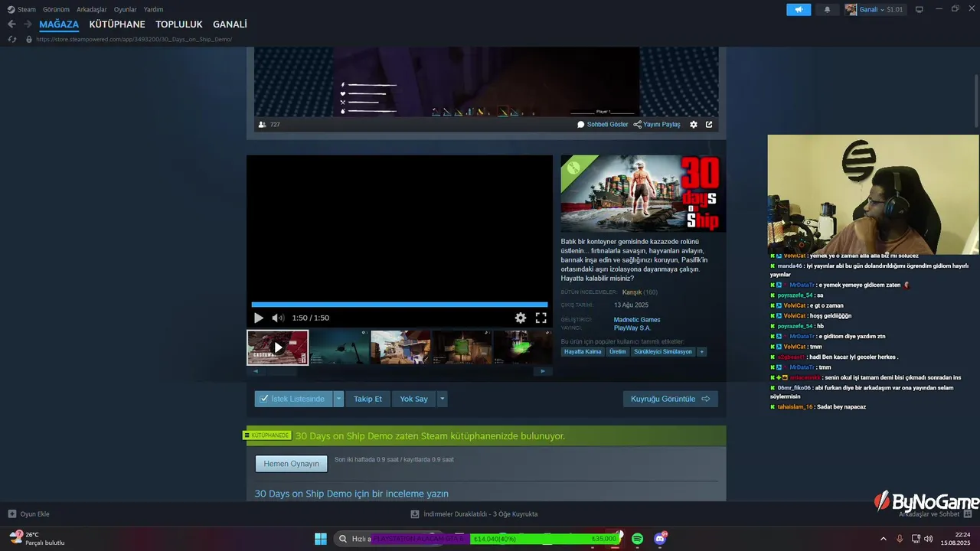Open developer Madnetic Games link
Image resolution: width=980 pixels, height=551 pixels.
(x=637, y=320)
